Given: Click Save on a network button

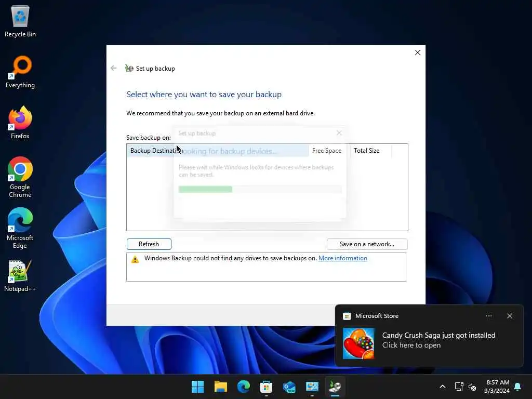Looking at the screenshot, I should pos(367,244).
